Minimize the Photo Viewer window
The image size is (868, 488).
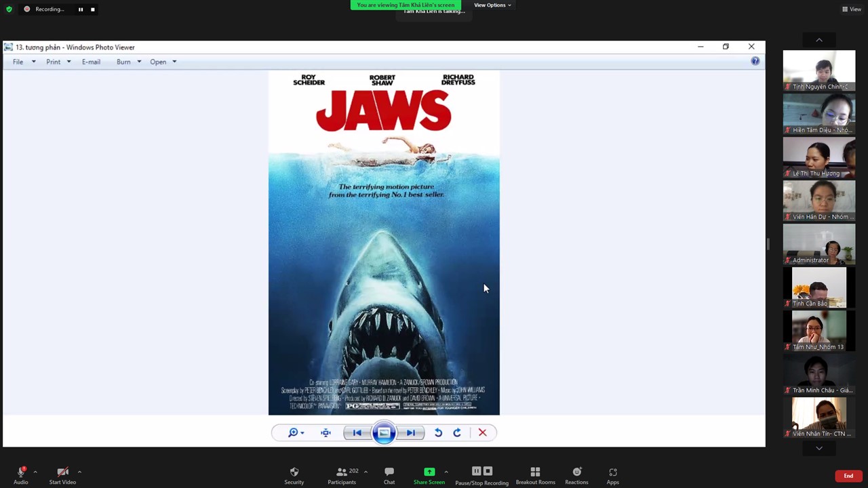701,47
